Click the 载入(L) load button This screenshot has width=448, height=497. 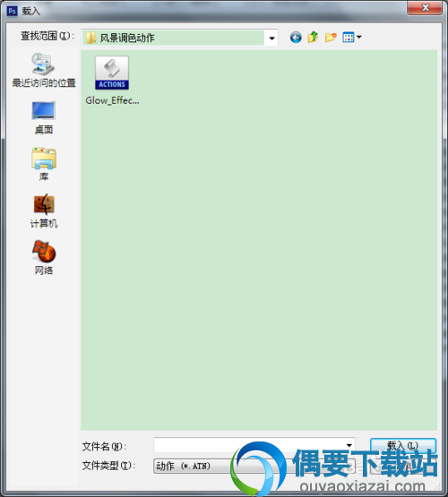[403, 445]
